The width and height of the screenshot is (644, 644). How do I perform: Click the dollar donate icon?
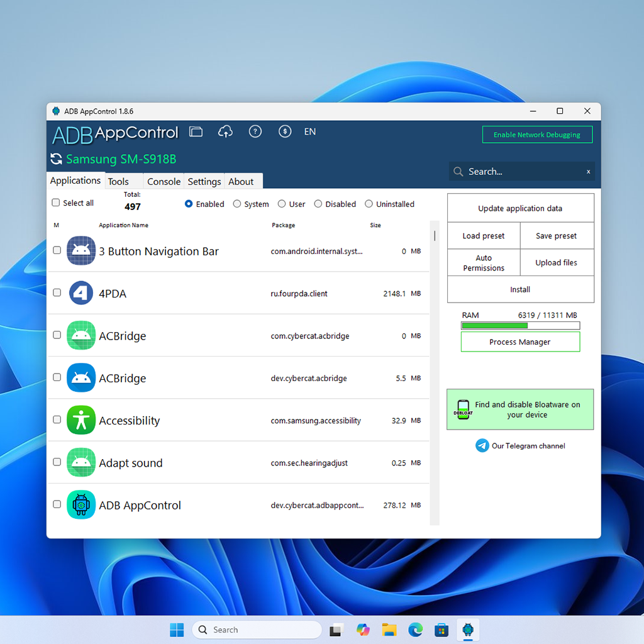285,131
